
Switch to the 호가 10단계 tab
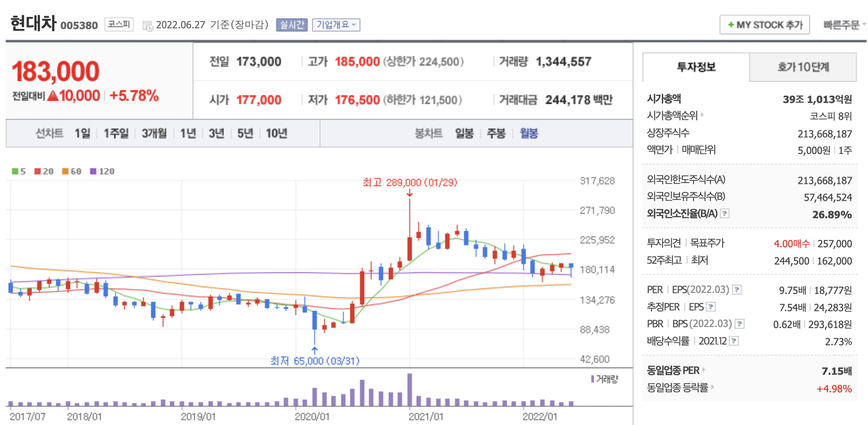tap(803, 67)
